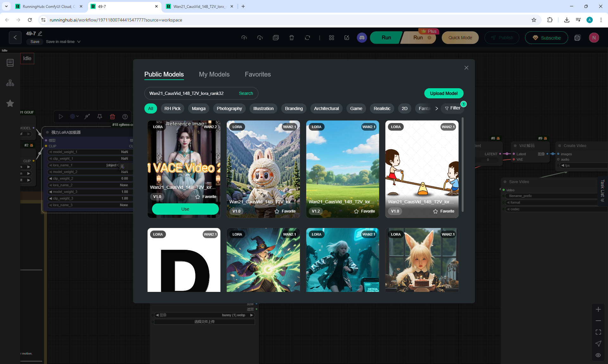Favorite the first Wan21_CausVid LoRA card
608x364 pixels.
click(x=206, y=197)
